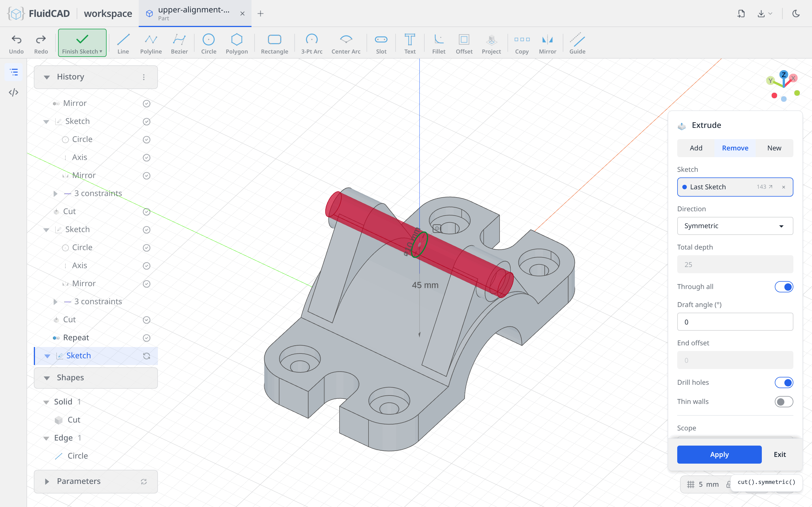Select the Project tool

(491, 43)
